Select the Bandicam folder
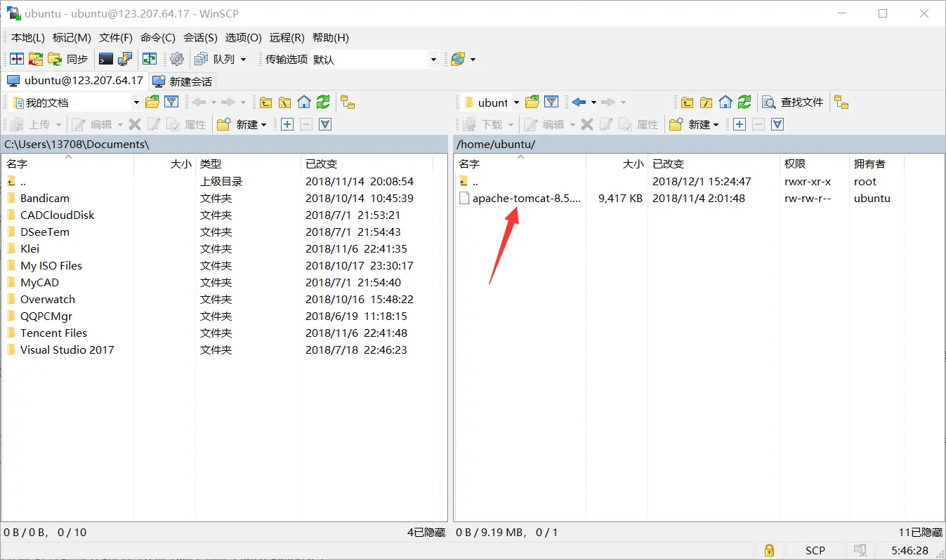Image resolution: width=946 pixels, height=560 pixels. (45, 198)
